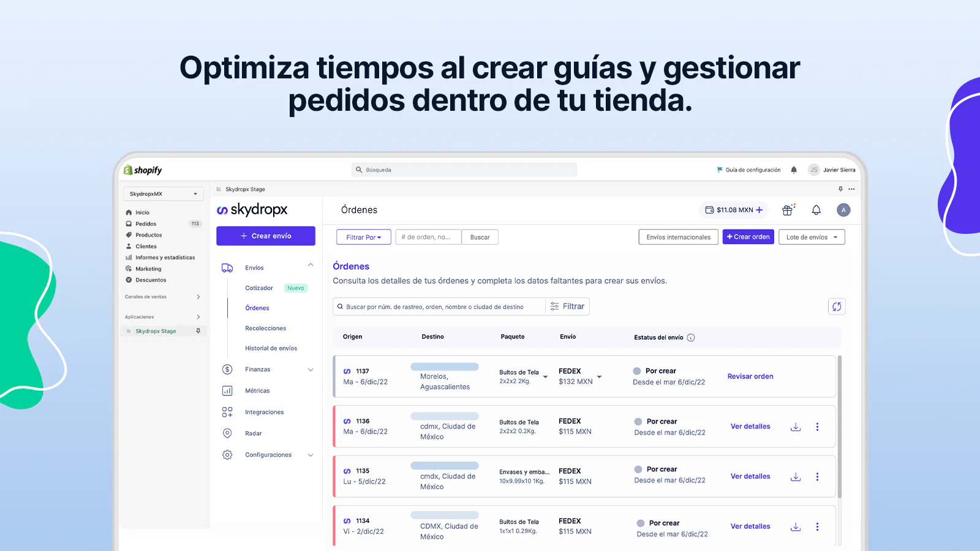The width and height of the screenshot is (980, 551).
Task: Open the Skydropx notification bell
Action: [816, 210]
